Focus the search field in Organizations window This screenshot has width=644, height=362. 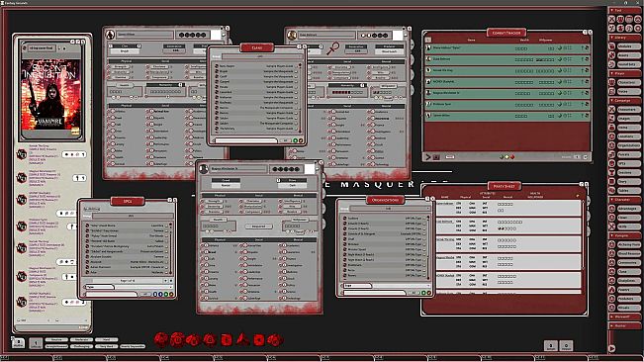(x=374, y=293)
